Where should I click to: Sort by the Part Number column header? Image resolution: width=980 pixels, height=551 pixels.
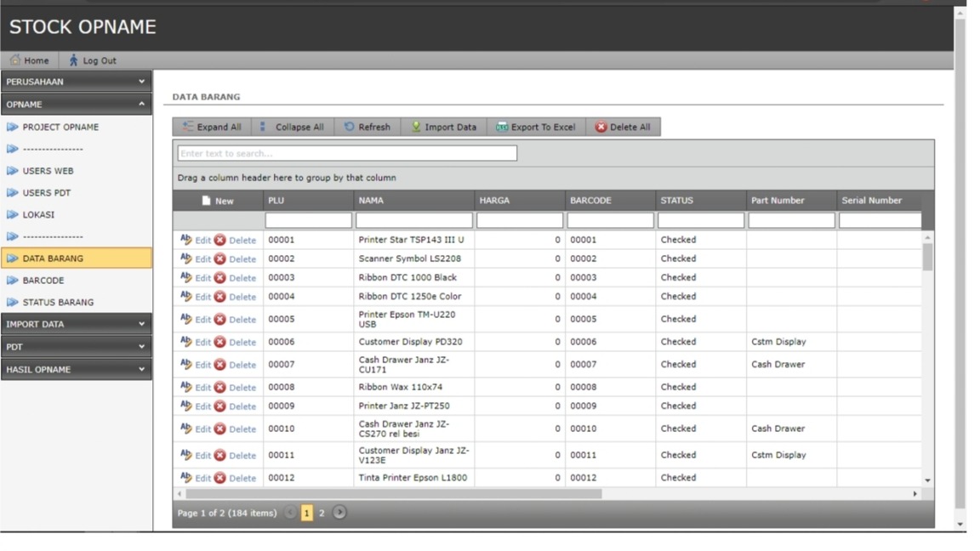click(791, 201)
